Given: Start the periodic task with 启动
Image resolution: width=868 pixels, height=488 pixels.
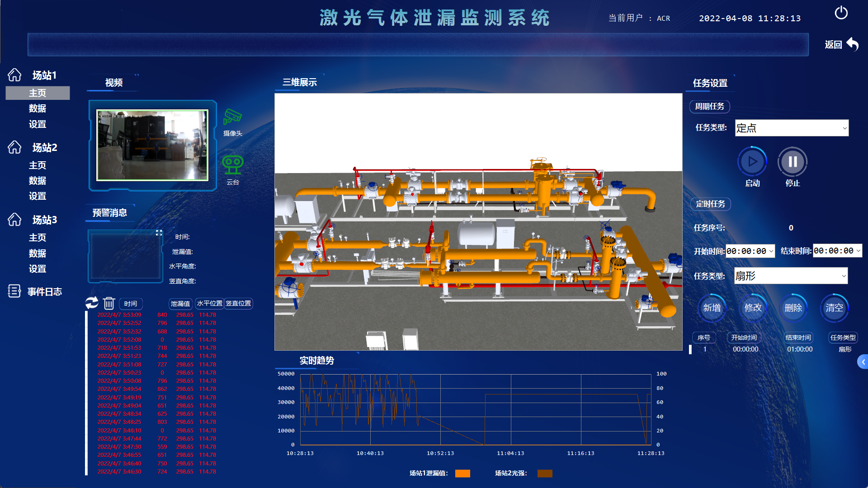Looking at the screenshot, I should [752, 162].
